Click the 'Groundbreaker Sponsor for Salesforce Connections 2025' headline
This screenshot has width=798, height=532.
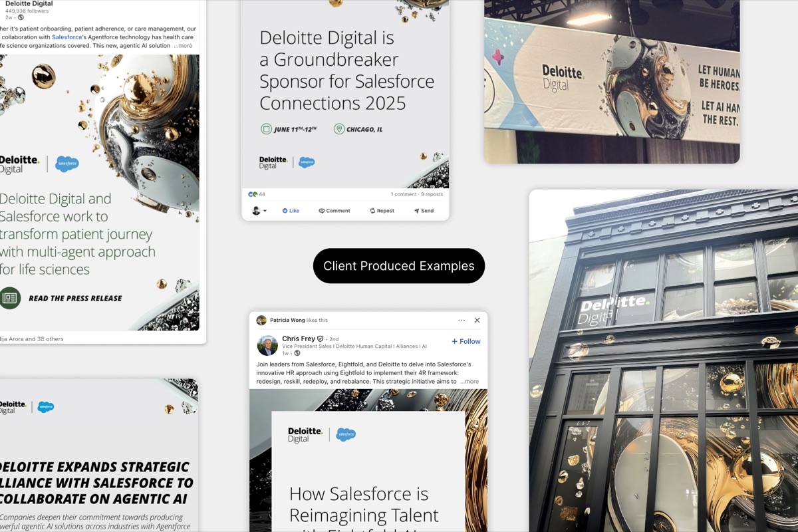[346, 70]
